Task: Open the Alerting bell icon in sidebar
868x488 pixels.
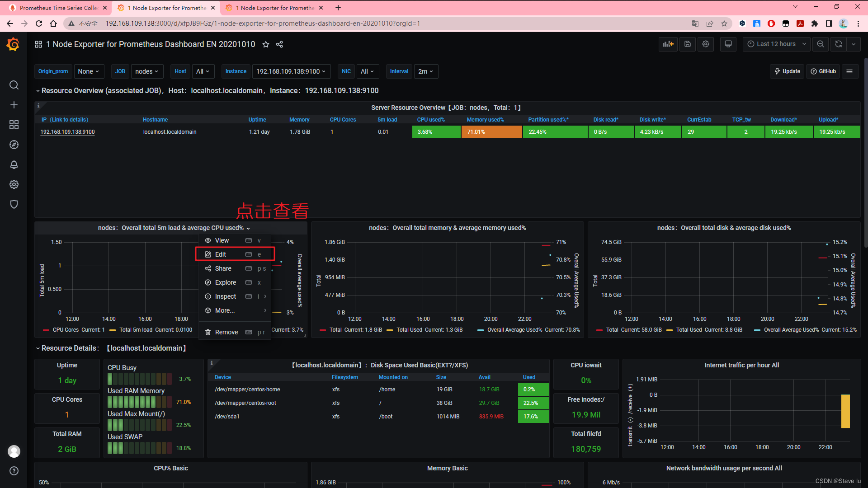Action: (14, 164)
